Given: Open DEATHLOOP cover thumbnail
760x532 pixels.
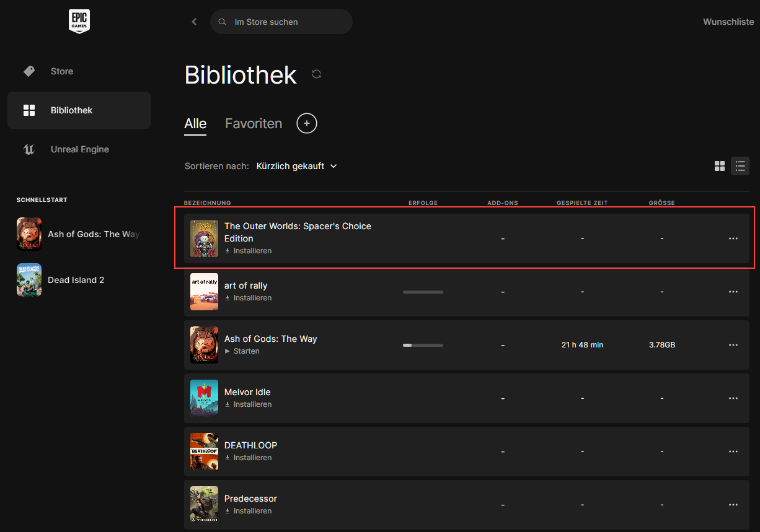Looking at the screenshot, I should 204,451.
